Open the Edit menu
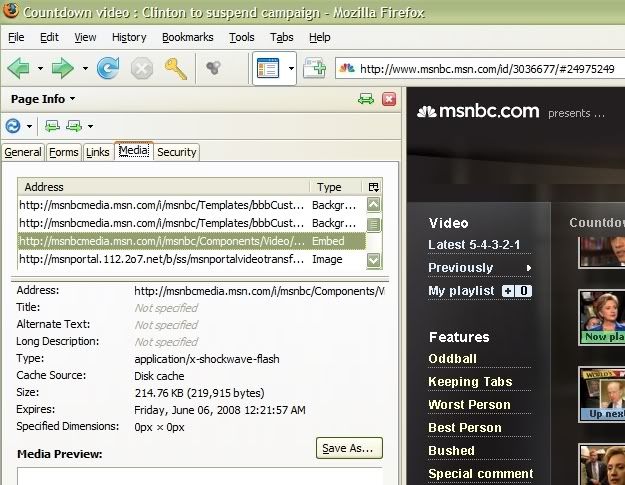Image resolution: width=625 pixels, height=485 pixels. tap(49, 37)
